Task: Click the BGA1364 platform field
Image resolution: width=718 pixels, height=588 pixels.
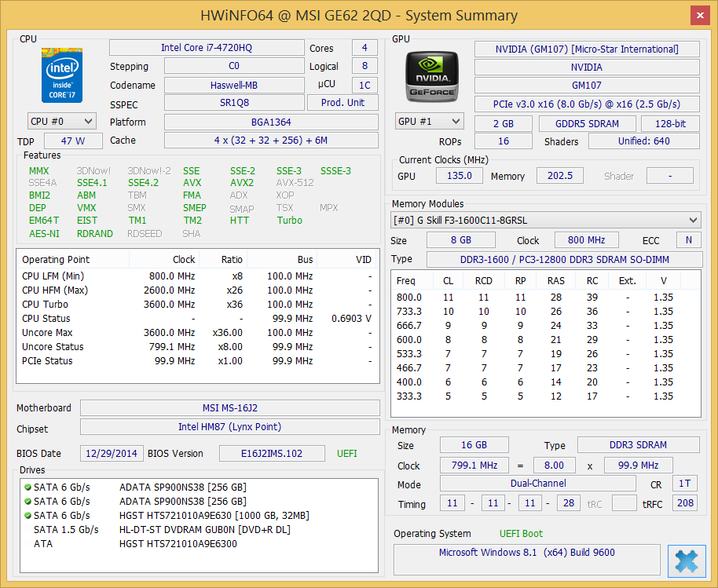Action: [271, 122]
